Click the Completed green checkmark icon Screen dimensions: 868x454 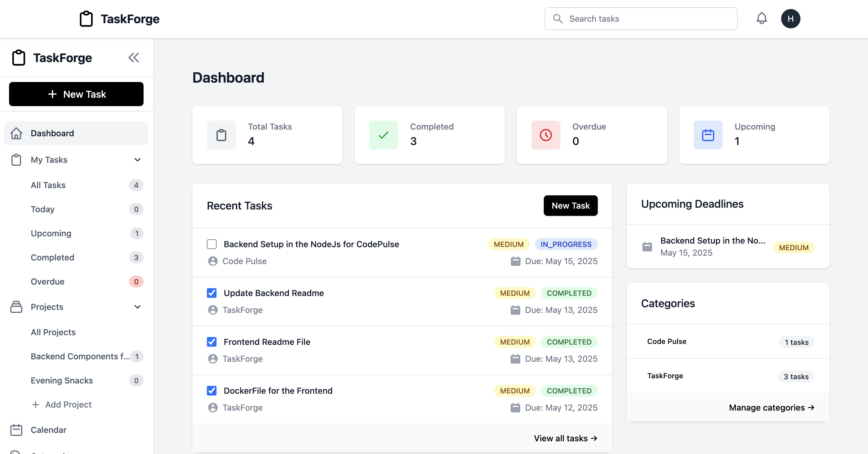coord(383,135)
